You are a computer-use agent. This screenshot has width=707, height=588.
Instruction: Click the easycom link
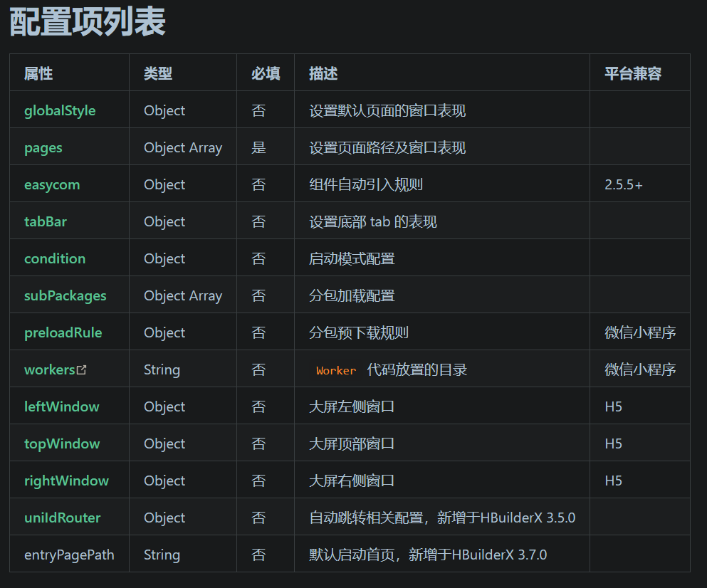point(51,184)
